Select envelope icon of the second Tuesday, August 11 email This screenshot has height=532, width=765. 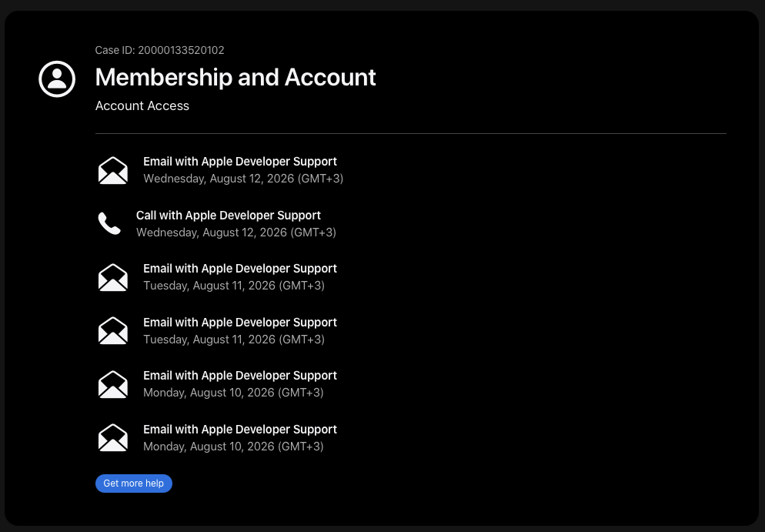pos(112,331)
